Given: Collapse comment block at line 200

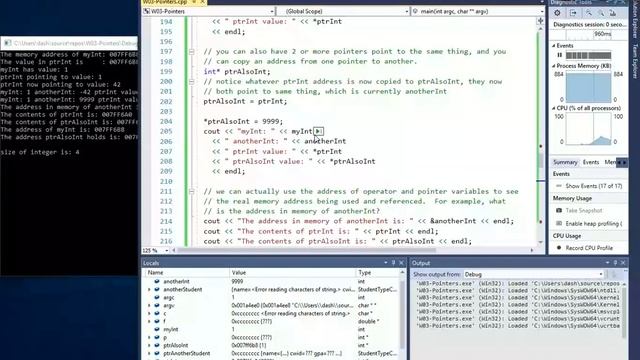Looking at the screenshot, I should (x=191, y=82).
